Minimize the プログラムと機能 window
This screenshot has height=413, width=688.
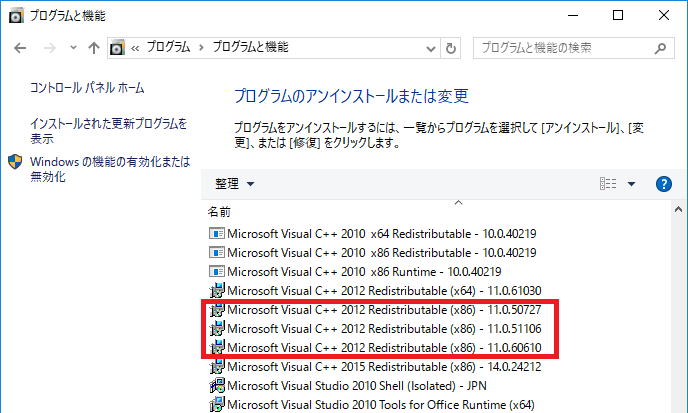(x=573, y=15)
